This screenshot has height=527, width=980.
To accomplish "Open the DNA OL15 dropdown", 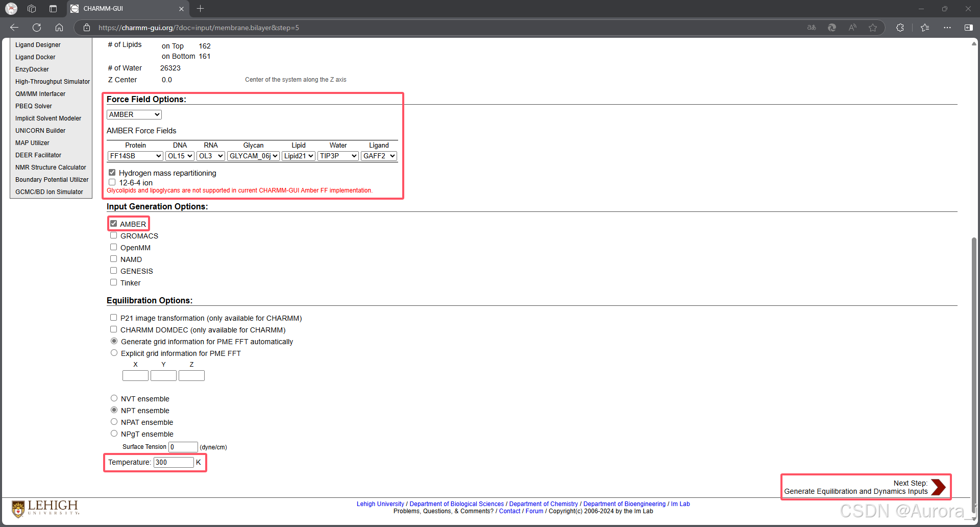I will 180,156.
